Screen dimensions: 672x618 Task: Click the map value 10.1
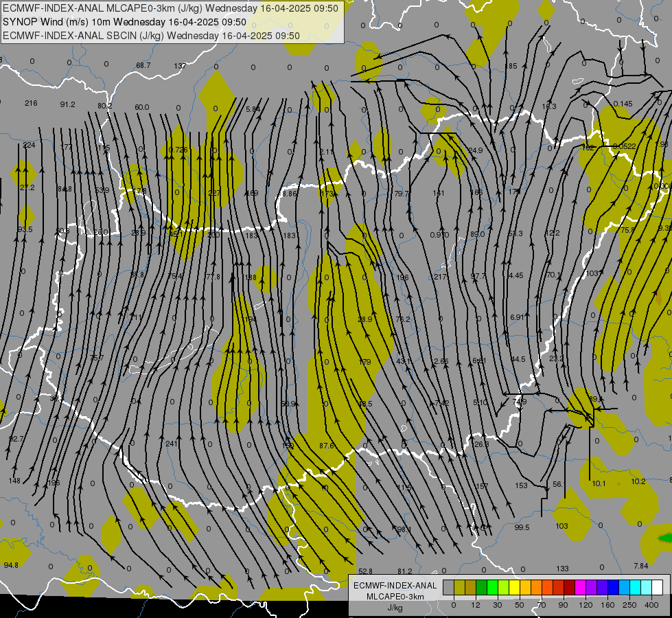pos(599,484)
